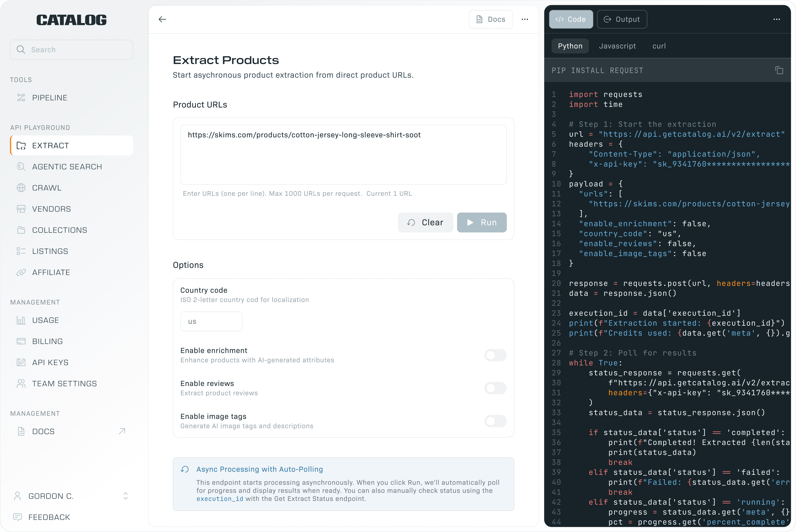The height and width of the screenshot is (532, 796).
Task: Click the Gordon C. user avatar icon
Action: [x=17, y=496]
